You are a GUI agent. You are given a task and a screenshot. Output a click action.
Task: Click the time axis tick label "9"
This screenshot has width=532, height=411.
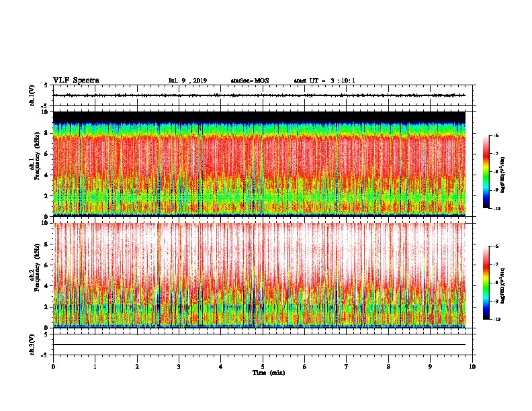pos(430,366)
